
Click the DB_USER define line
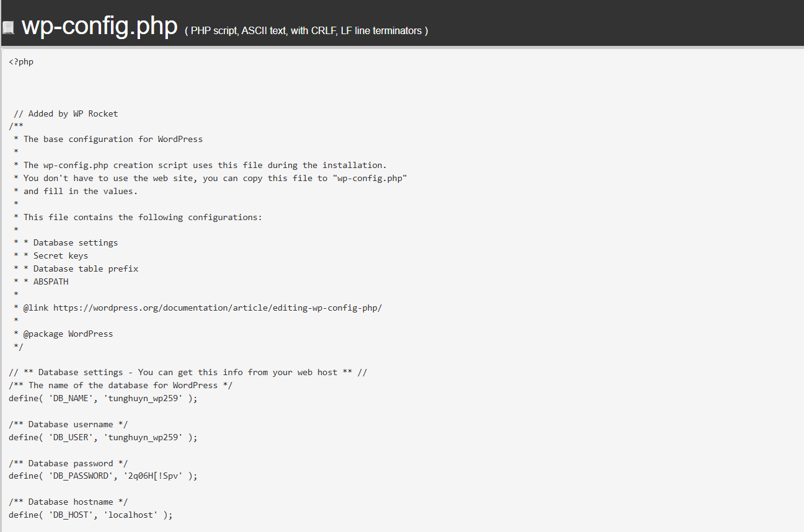[103, 437]
